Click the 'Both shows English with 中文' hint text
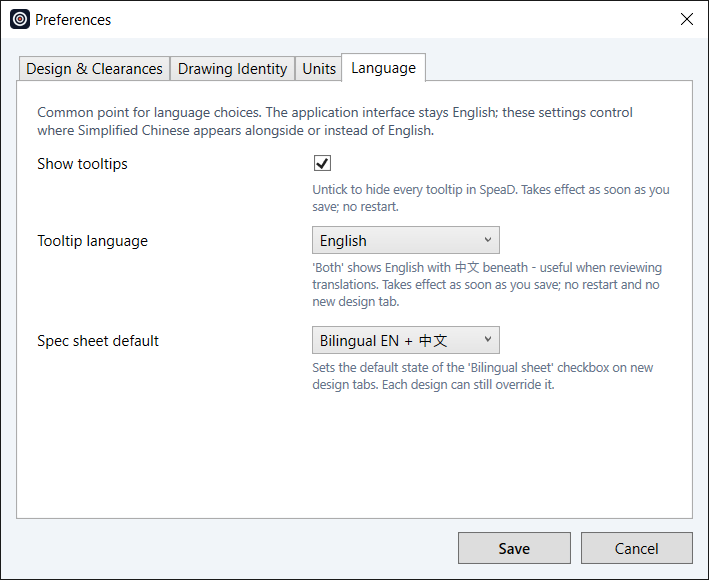Viewport: 709px width, 580px height. (487, 284)
